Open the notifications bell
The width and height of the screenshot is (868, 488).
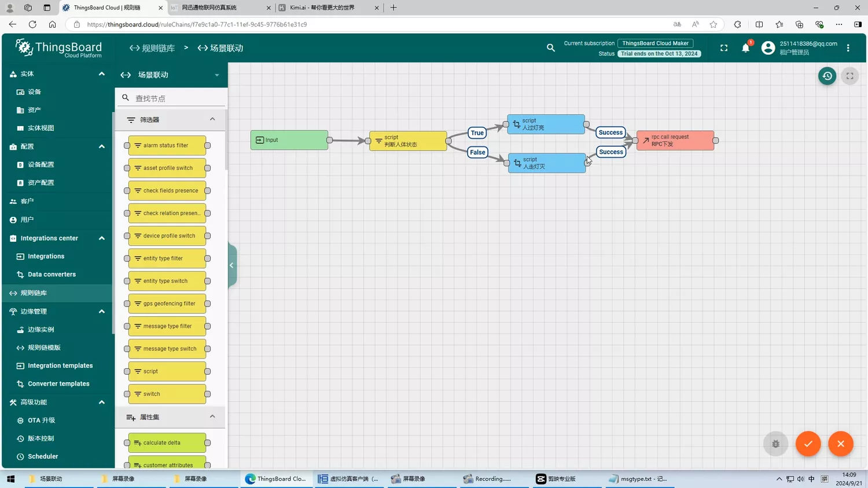745,49
